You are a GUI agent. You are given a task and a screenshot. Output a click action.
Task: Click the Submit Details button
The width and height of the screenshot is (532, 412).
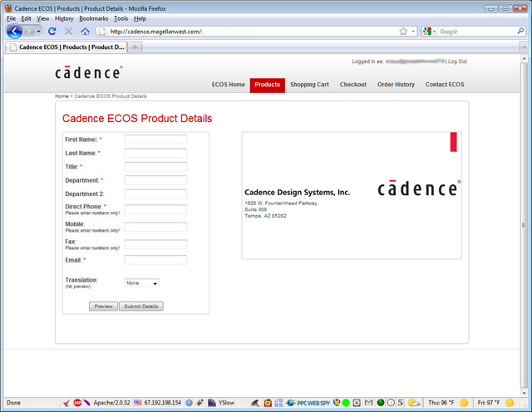point(141,307)
